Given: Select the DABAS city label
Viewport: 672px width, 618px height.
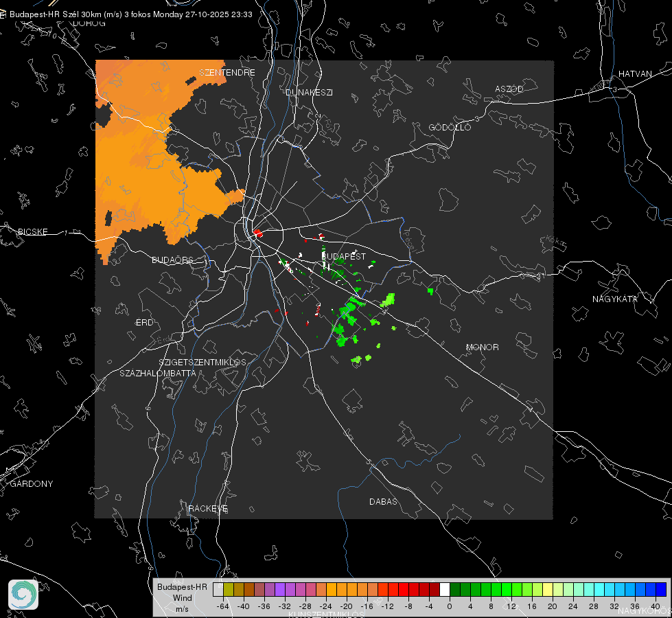Looking at the screenshot, I should point(383,501).
